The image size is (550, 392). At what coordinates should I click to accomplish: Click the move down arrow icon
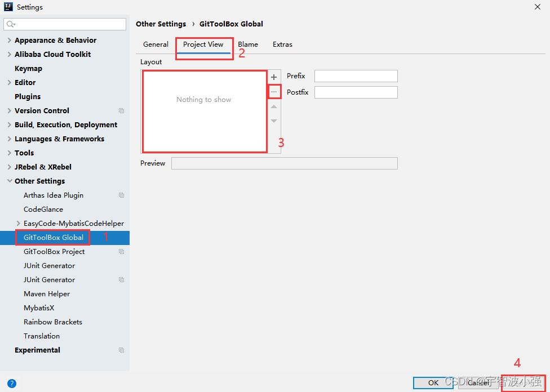click(274, 121)
